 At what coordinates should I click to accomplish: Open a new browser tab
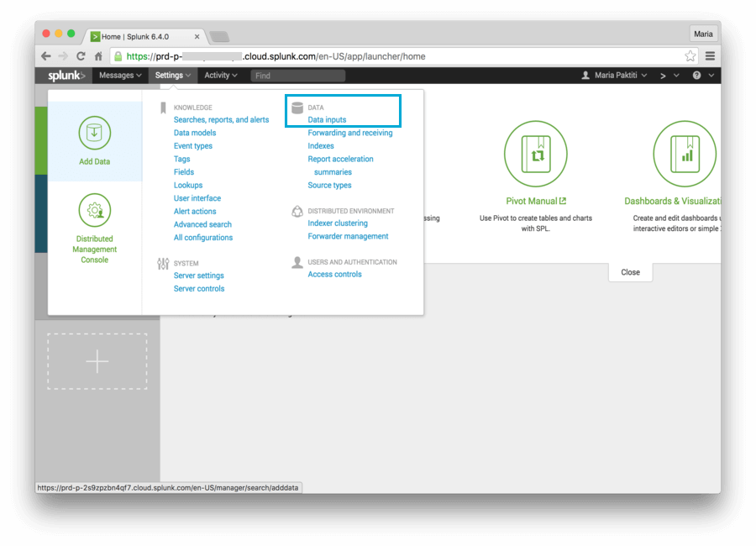point(219,37)
